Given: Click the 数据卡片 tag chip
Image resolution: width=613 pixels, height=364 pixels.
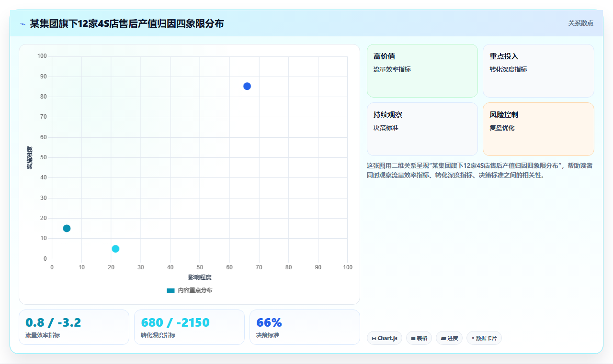Looking at the screenshot, I should tap(484, 338).
